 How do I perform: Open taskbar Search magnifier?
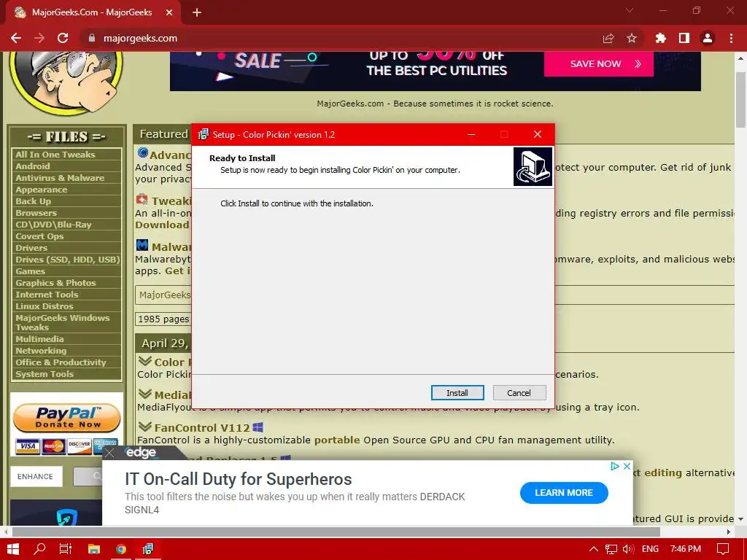coord(39,549)
